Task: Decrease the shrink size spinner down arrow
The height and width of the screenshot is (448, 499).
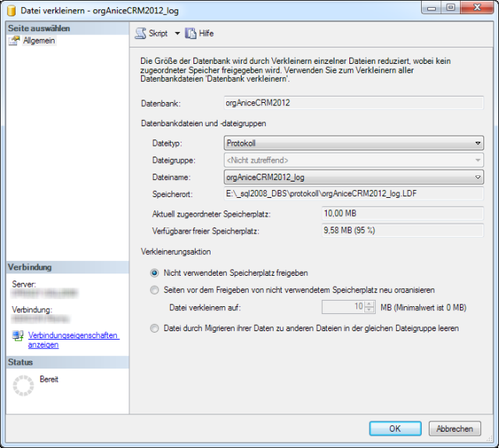Action: click(x=369, y=310)
